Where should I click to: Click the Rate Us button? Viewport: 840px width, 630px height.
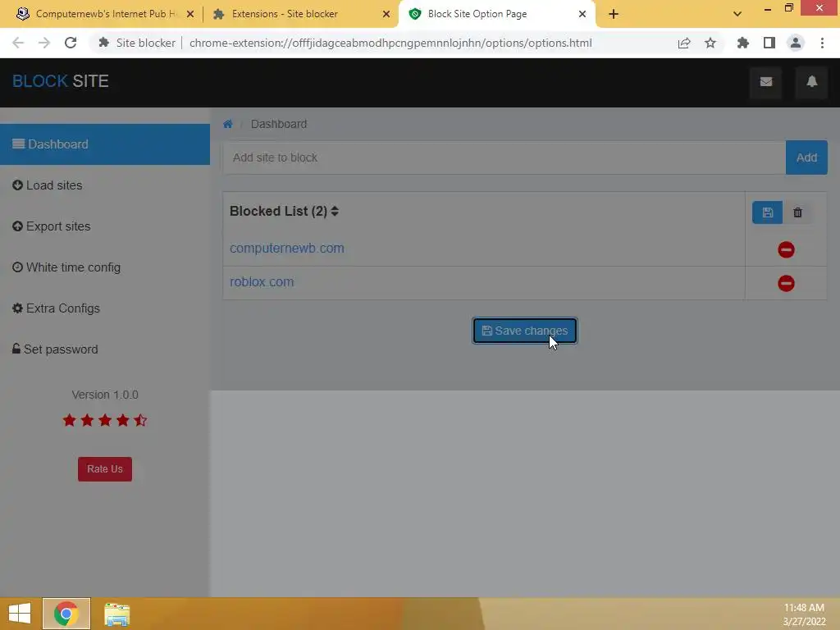[105, 469]
